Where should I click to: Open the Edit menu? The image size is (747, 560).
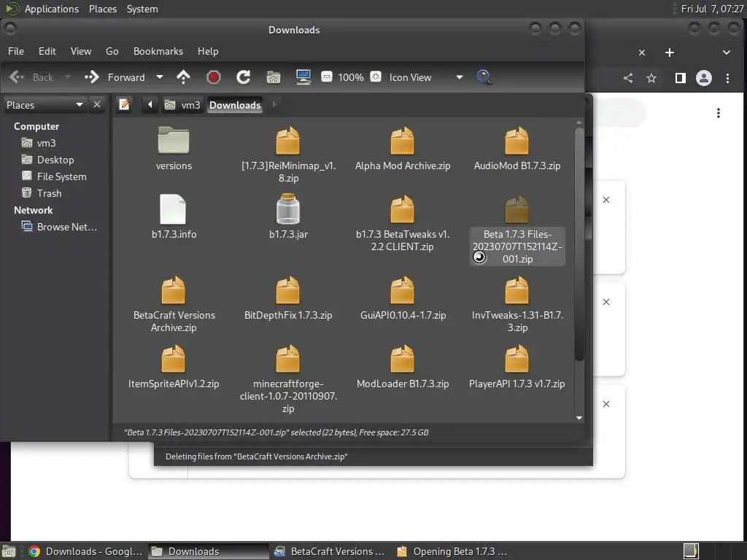click(47, 51)
